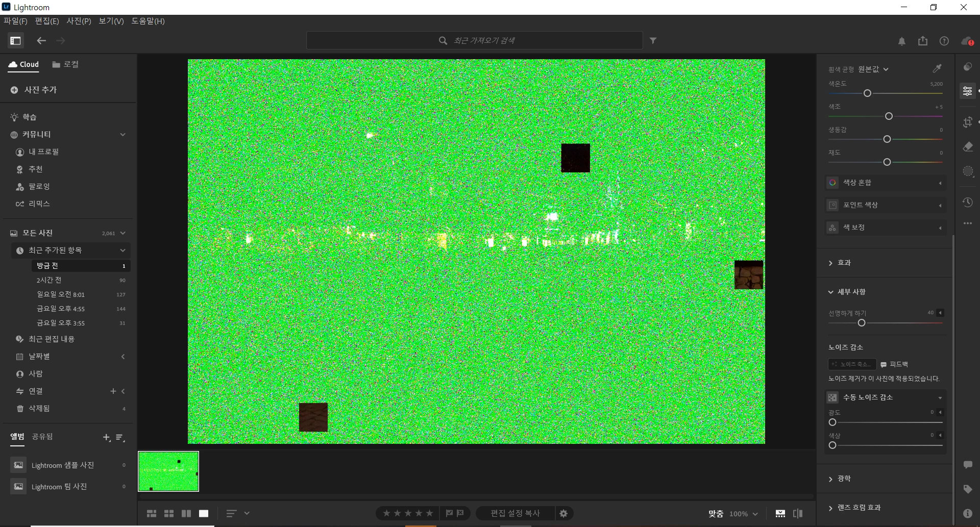The height and width of the screenshot is (527, 980).
Task: Open the 편집(E) menu
Action: click(x=47, y=21)
